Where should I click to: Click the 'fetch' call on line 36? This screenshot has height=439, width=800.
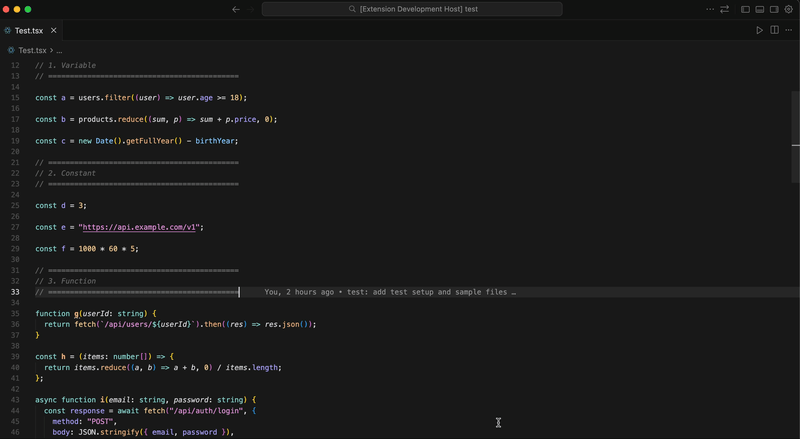(x=85, y=324)
